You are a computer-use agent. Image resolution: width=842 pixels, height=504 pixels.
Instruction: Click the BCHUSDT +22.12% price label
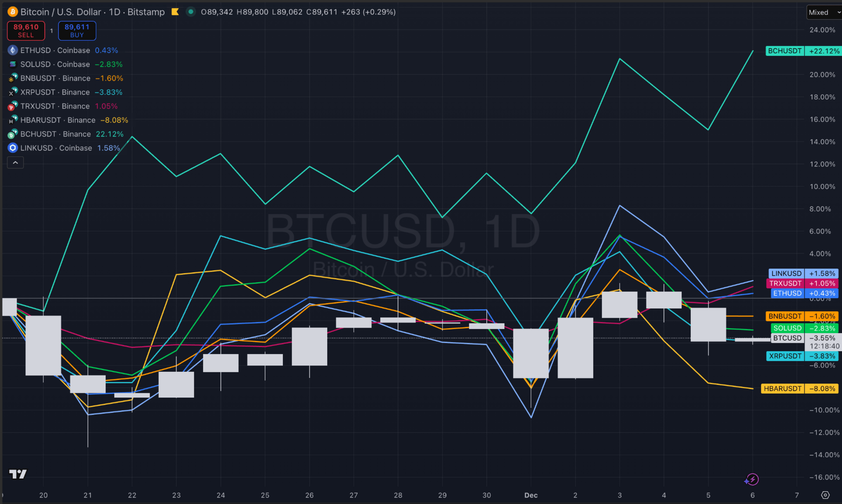803,51
